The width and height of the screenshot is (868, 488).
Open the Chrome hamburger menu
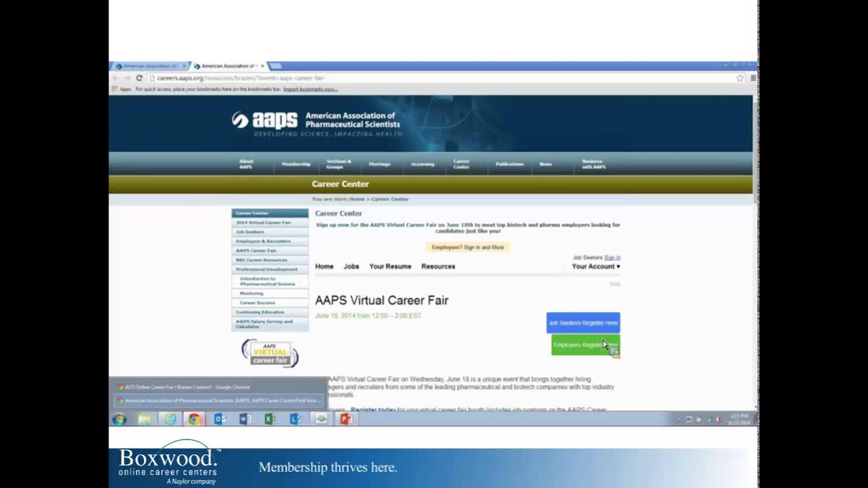[x=753, y=78]
